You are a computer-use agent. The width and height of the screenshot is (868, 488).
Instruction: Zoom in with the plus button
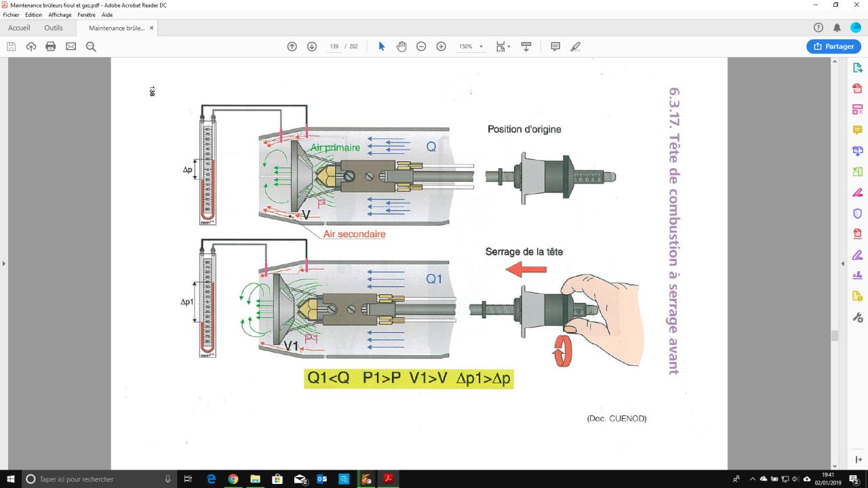point(441,46)
